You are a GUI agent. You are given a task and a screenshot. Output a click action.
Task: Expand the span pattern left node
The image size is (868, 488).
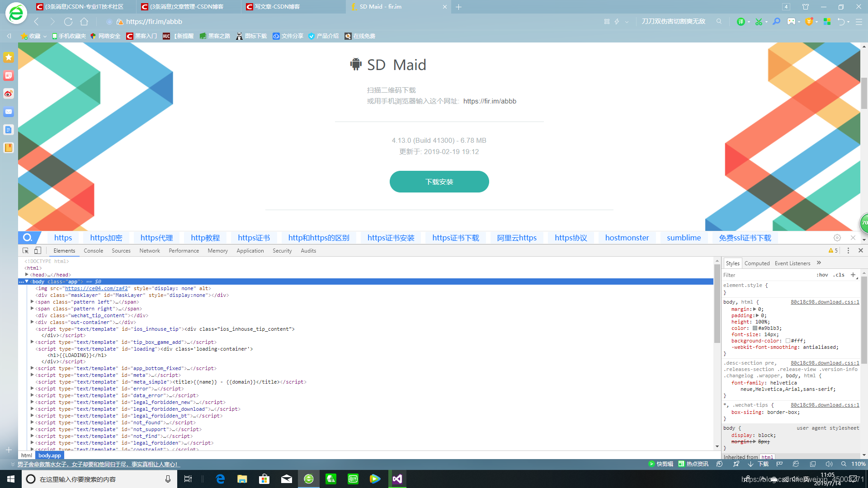[32, 302]
